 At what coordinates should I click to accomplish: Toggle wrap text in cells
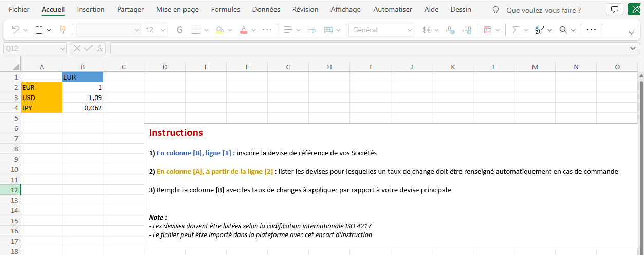click(x=311, y=30)
